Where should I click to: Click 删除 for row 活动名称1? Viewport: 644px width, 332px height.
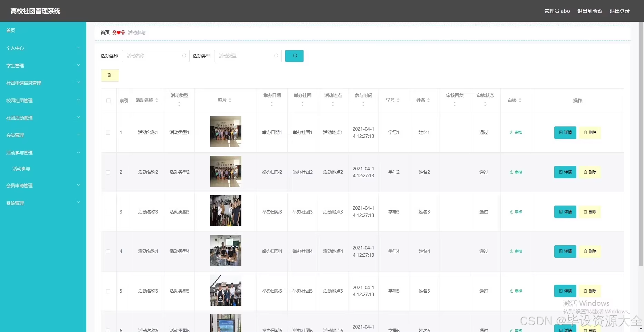coord(590,133)
